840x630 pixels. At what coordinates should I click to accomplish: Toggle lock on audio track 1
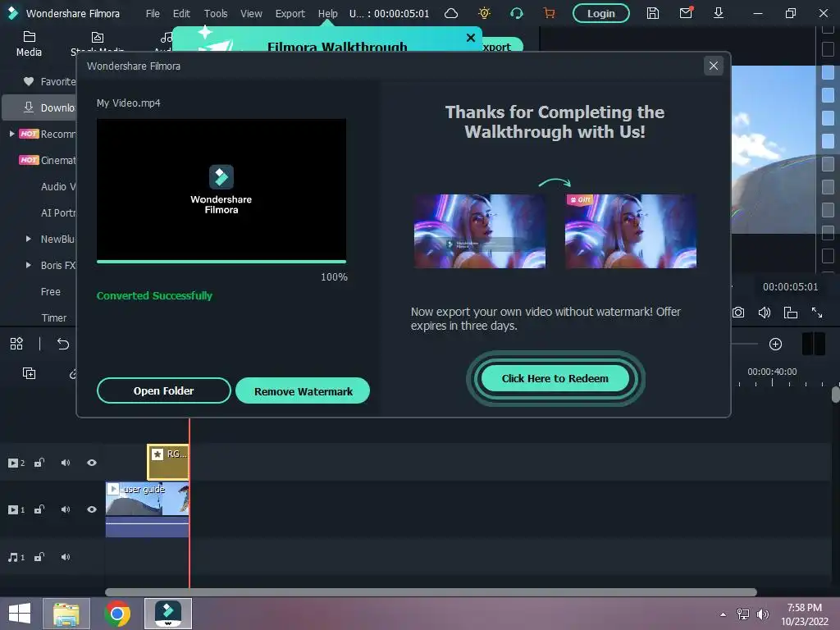tap(39, 557)
